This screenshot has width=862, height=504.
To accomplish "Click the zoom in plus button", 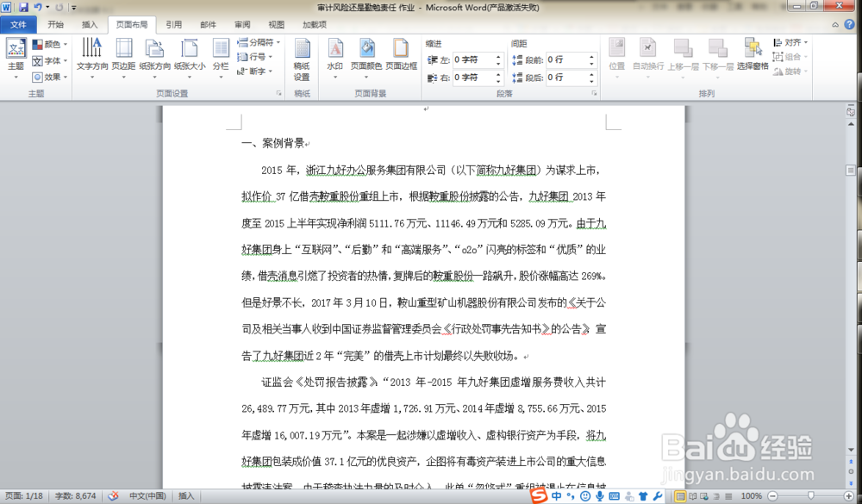I will point(849,496).
